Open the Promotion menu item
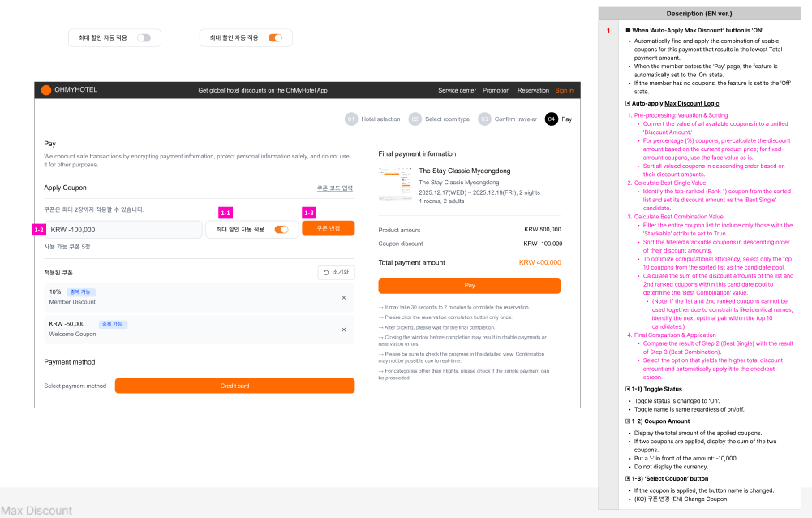 click(496, 90)
